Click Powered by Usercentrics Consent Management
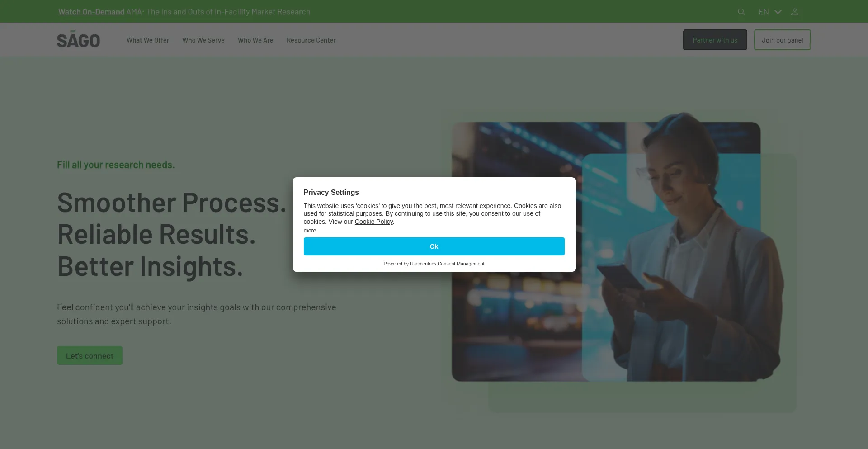The height and width of the screenshot is (449, 868). pos(434,264)
